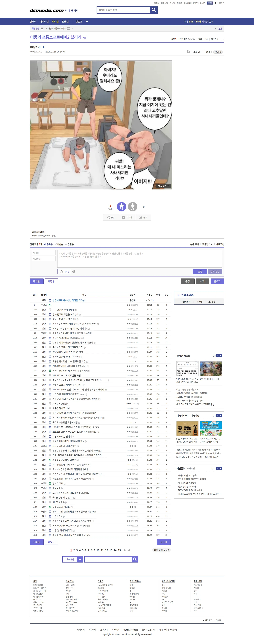Click the 수정 edit button
Viewport: 254px width, 644px height.
coord(187,281)
